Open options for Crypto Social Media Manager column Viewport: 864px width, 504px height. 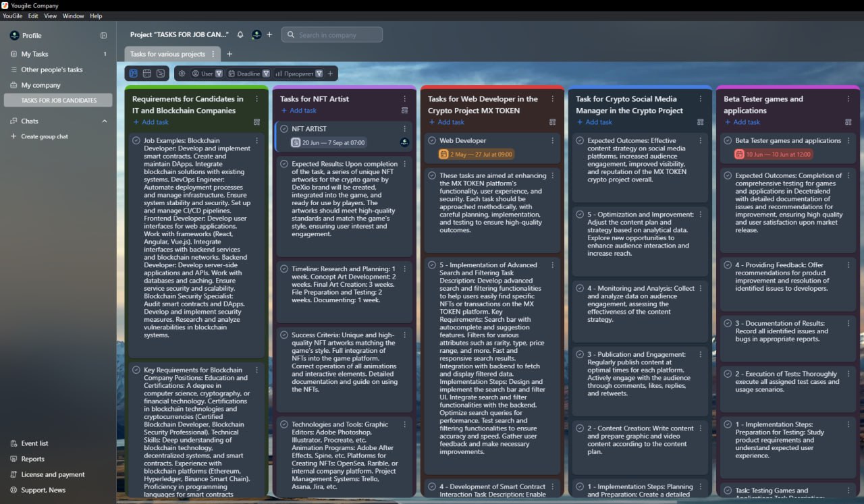[701, 99]
